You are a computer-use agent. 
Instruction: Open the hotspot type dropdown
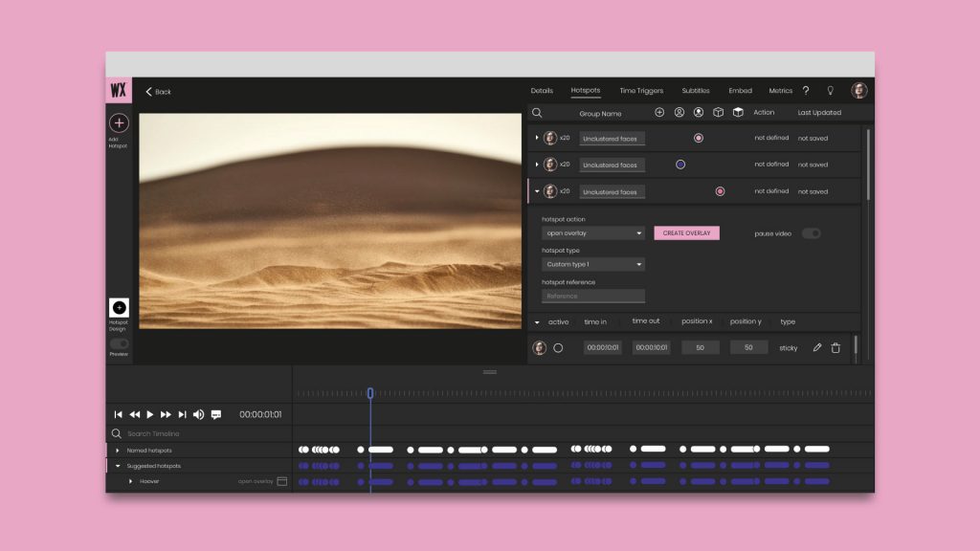tap(592, 264)
